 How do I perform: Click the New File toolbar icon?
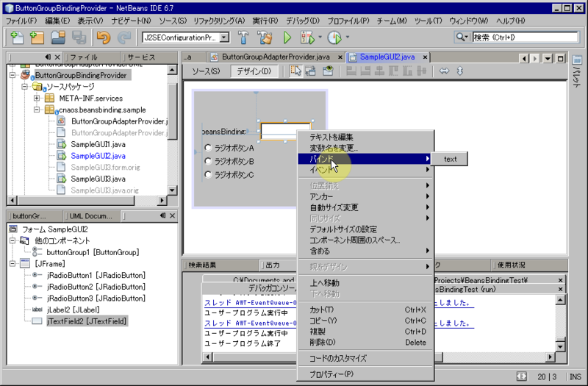coord(16,37)
